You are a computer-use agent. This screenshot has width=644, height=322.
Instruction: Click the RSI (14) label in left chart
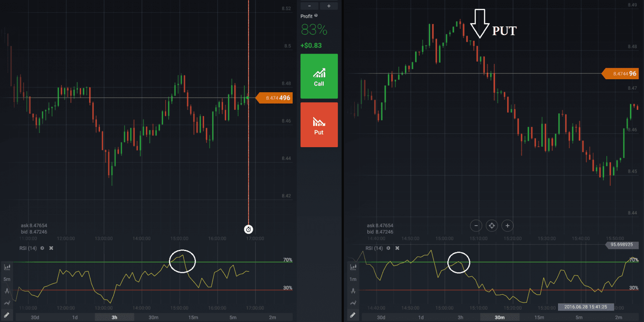coord(28,248)
